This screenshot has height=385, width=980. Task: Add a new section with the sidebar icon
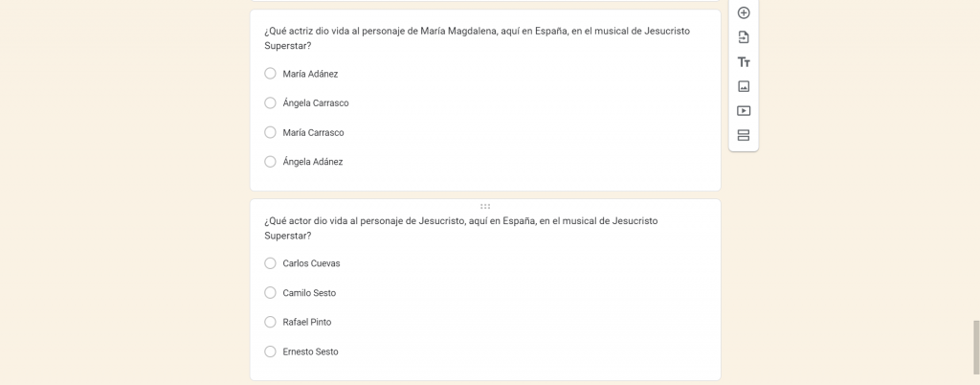click(x=744, y=135)
